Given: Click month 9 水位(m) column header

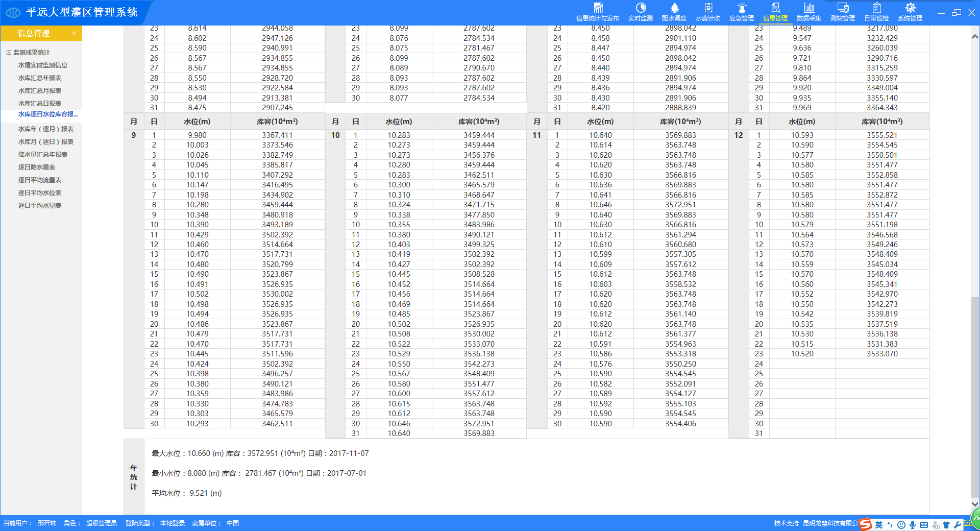Looking at the screenshot, I should tap(197, 122).
